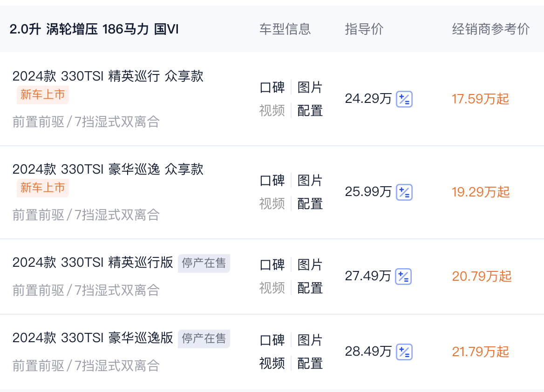Viewport: 544px width, 392px height.
Task: Click calculator icon beside 25.99万 price
Action: (404, 192)
